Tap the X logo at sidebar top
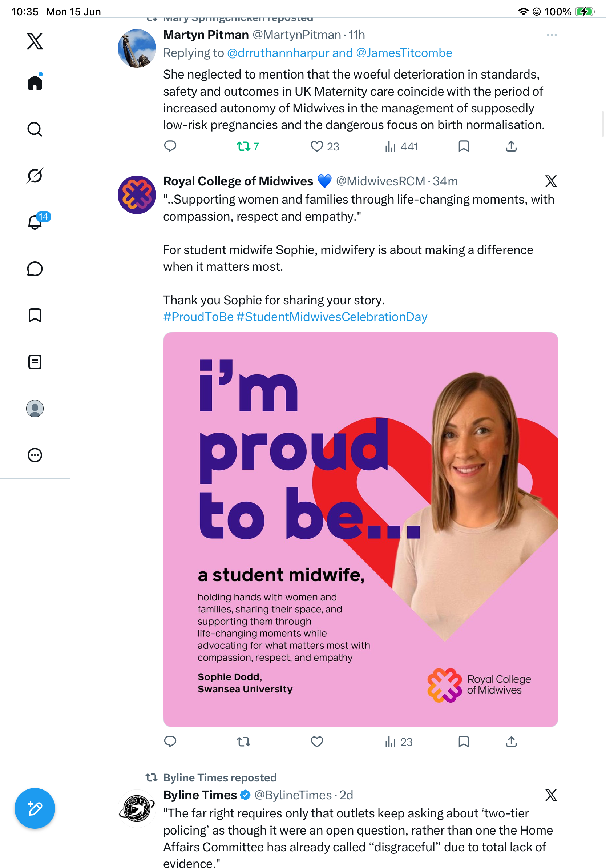This screenshot has height=868, width=606. point(35,41)
